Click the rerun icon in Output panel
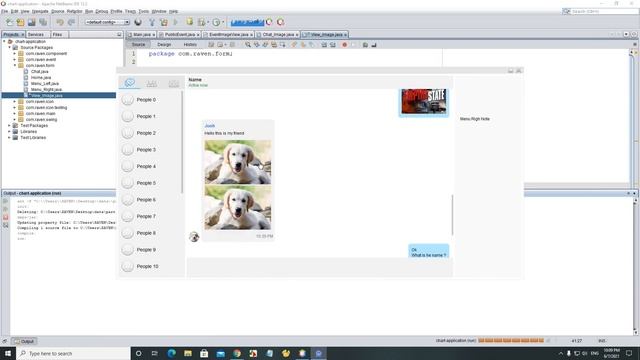Viewport: 640px width, 360px height. click(x=6, y=201)
